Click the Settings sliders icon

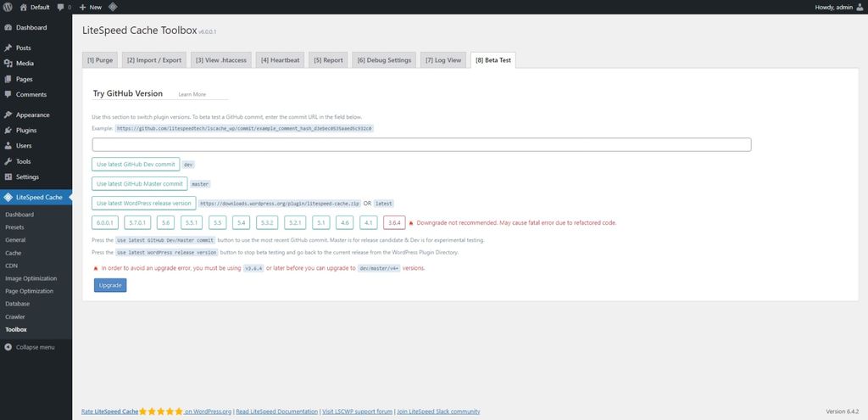[x=8, y=177]
